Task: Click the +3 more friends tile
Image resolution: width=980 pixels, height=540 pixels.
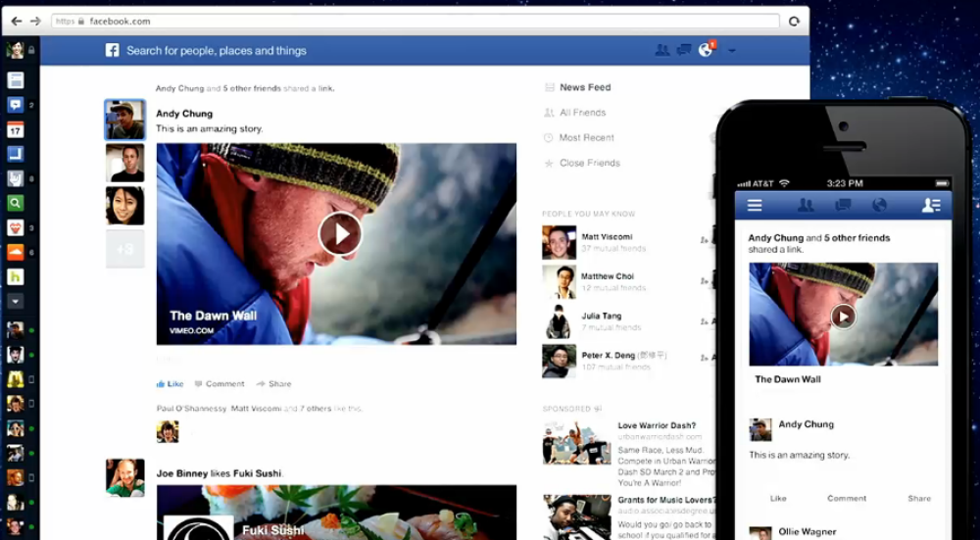Action: (x=125, y=249)
